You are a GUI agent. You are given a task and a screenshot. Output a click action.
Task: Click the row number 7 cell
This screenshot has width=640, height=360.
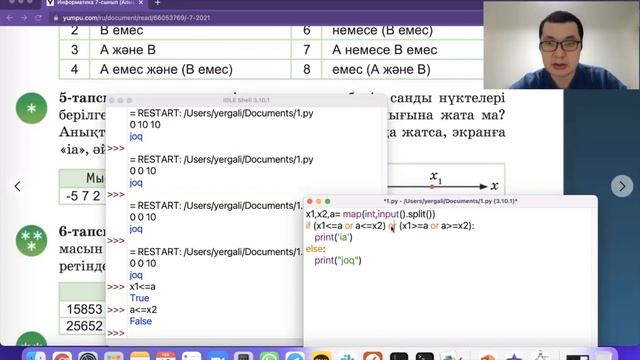point(307,50)
